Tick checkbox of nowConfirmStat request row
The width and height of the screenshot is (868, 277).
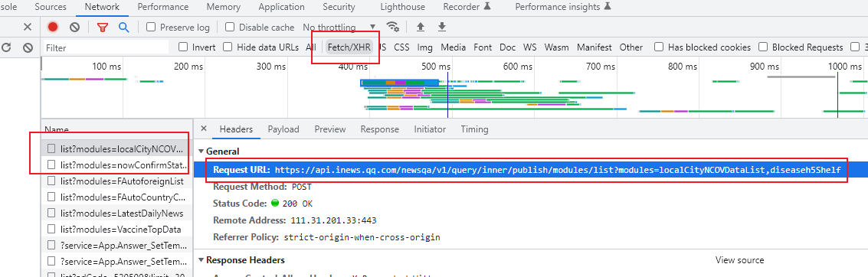[51, 165]
